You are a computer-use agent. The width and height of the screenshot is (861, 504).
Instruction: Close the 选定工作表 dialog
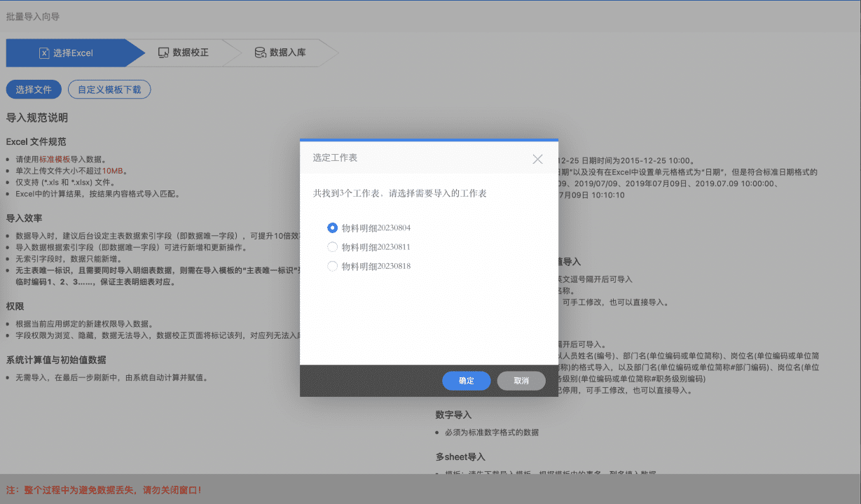pos(537,159)
